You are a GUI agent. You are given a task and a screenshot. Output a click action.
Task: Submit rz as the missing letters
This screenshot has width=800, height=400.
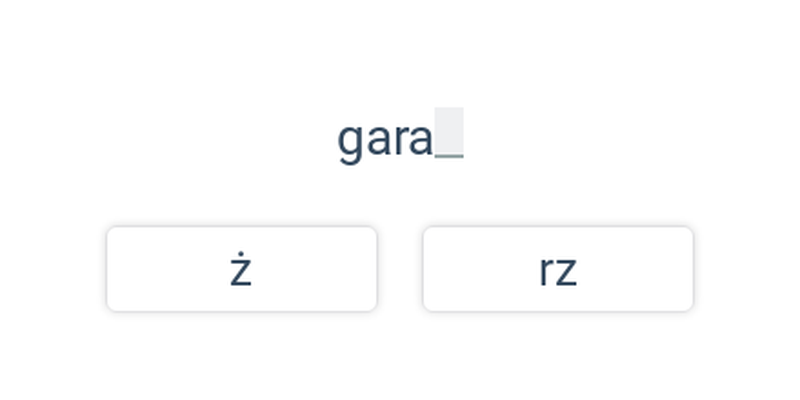point(558,269)
